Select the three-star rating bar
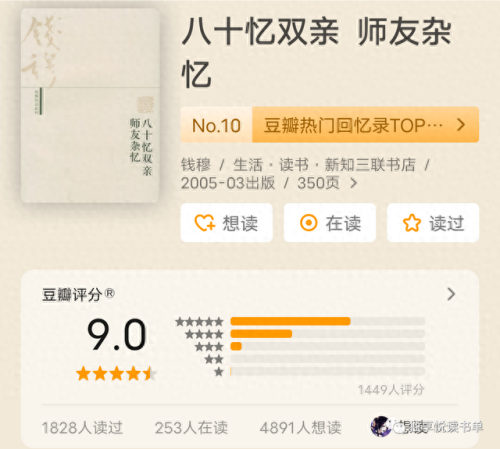The height and width of the screenshot is (449, 500). [x=328, y=346]
